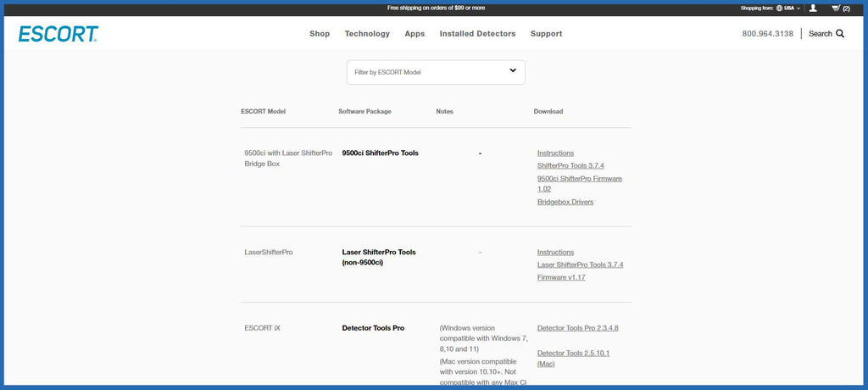
Task: Go to the Apps menu item
Action: (x=415, y=34)
